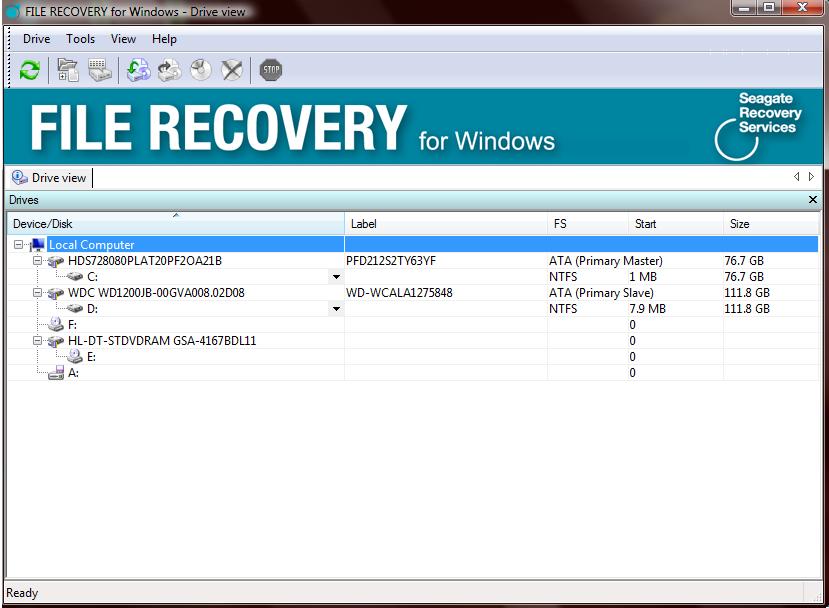This screenshot has width=829, height=608.
Task: Click the green-arrow Create Image toolbar icon
Action: coord(138,70)
